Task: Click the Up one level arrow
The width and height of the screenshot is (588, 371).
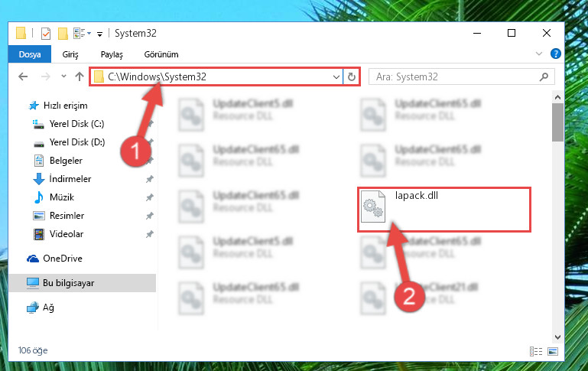Action: (79, 77)
